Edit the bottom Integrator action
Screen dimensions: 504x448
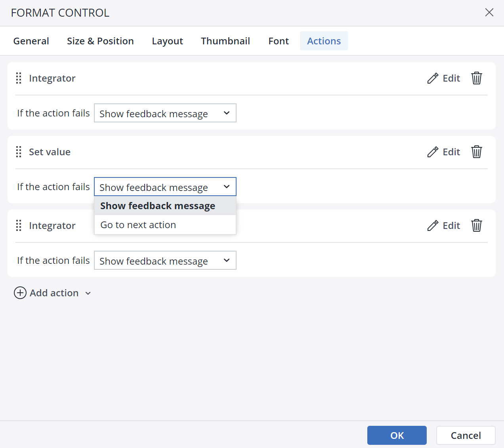(444, 226)
